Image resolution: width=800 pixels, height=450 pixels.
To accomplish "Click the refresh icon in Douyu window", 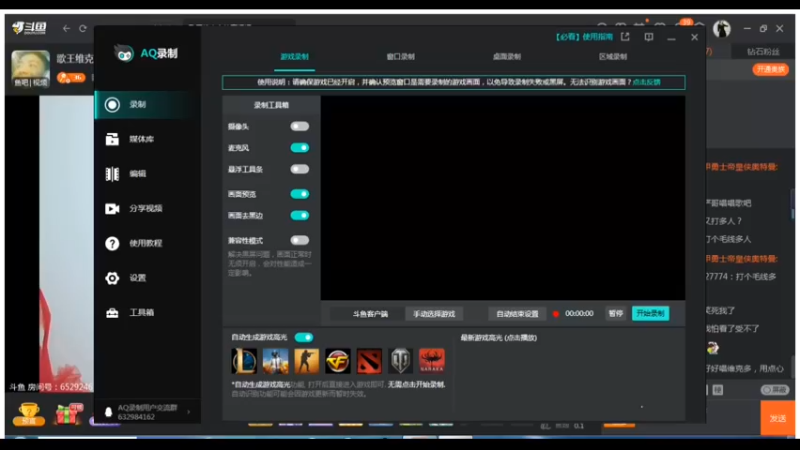I will [83, 29].
